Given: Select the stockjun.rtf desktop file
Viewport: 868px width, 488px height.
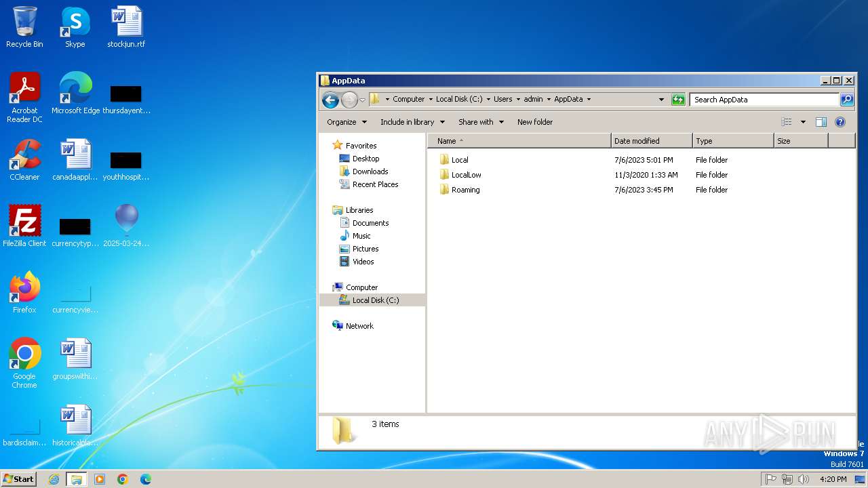Looking at the screenshot, I should point(126,27).
